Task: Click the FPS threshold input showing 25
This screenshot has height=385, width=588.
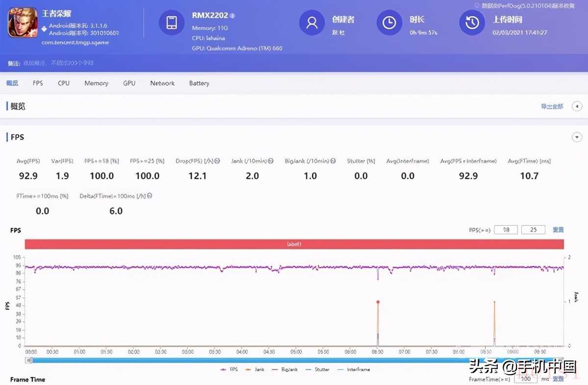Action: tap(533, 230)
